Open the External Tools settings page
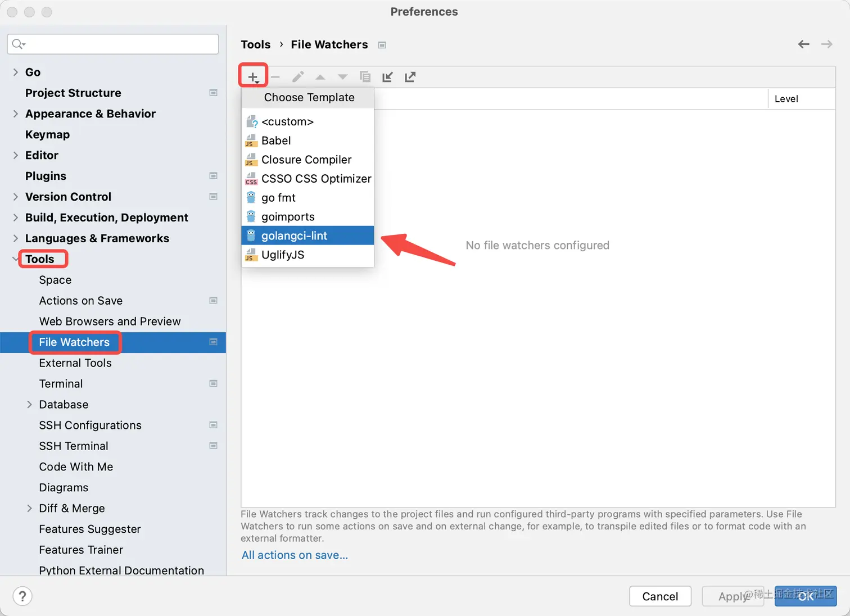The width and height of the screenshot is (850, 616). click(75, 363)
